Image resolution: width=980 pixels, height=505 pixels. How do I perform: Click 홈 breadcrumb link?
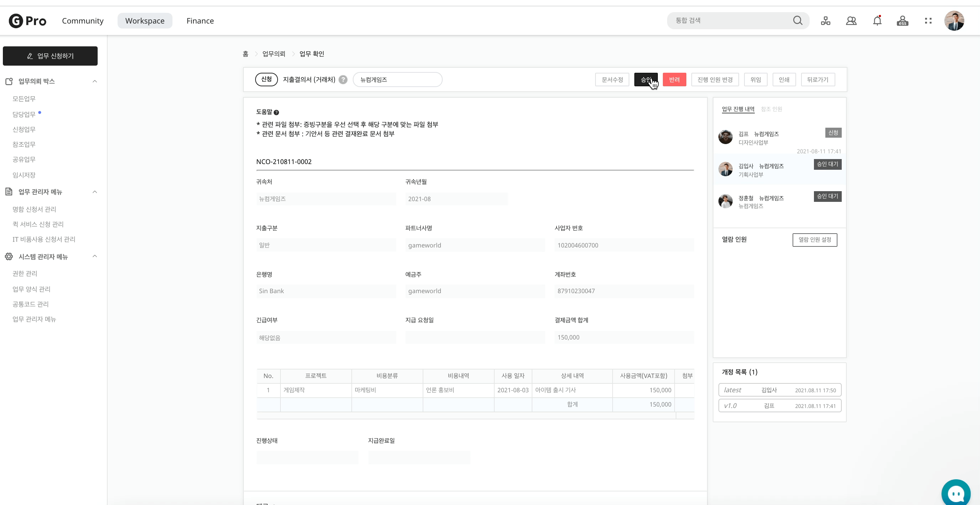click(246, 54)
